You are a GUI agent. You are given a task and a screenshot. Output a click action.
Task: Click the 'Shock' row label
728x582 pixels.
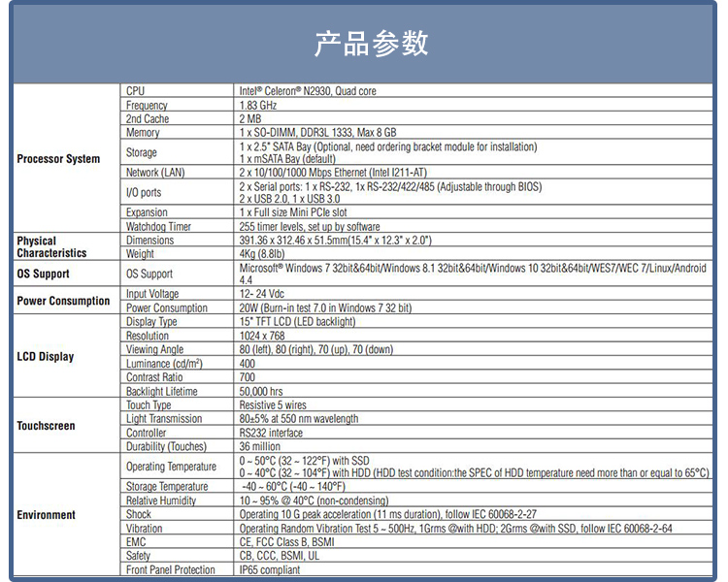[x=139, y=514]
